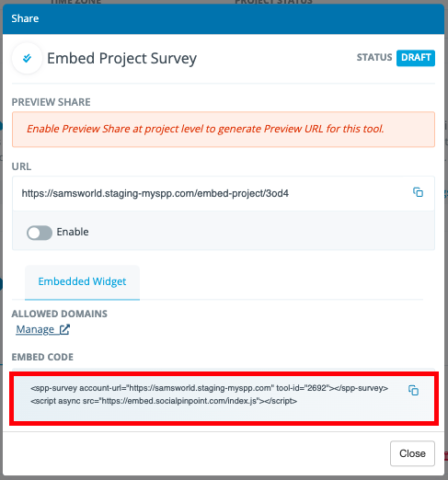Click the script async line in the embed code
Screen dimensions: 448x480
[x=164, y=401]
